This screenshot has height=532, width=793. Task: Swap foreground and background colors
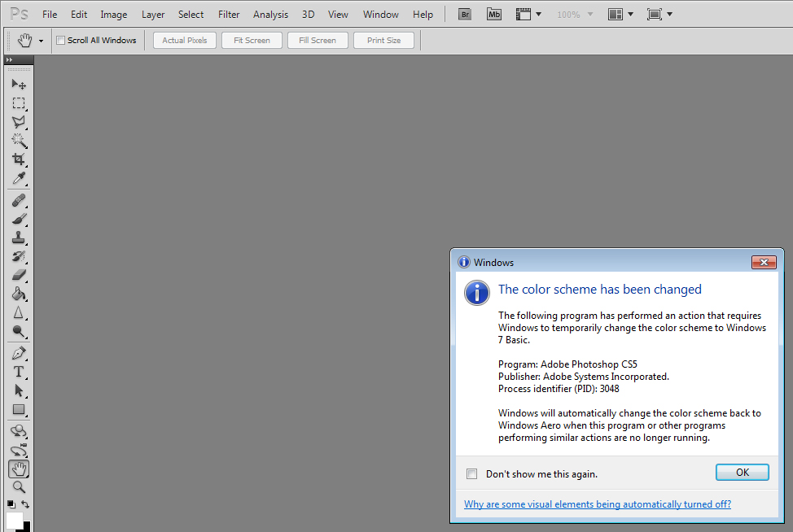pyautogui.click(x=25, y=504)
